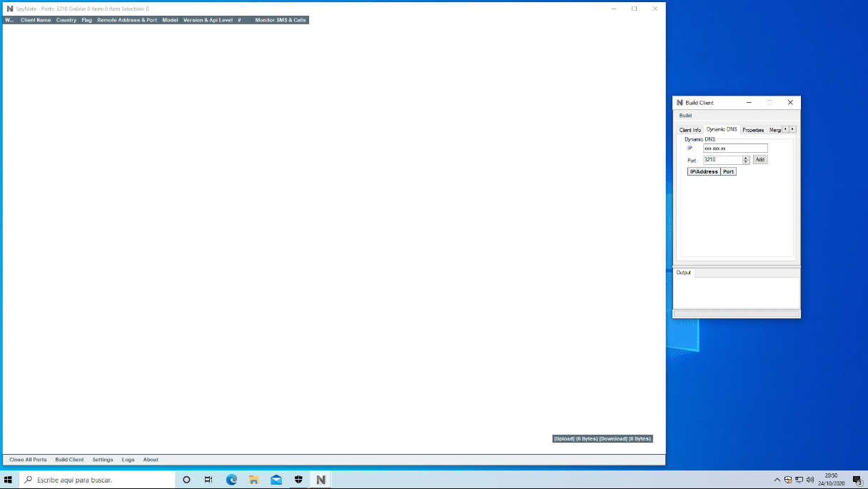Open the notification center icon
Viewport: 868px width, 489px height.
[857, 480]
